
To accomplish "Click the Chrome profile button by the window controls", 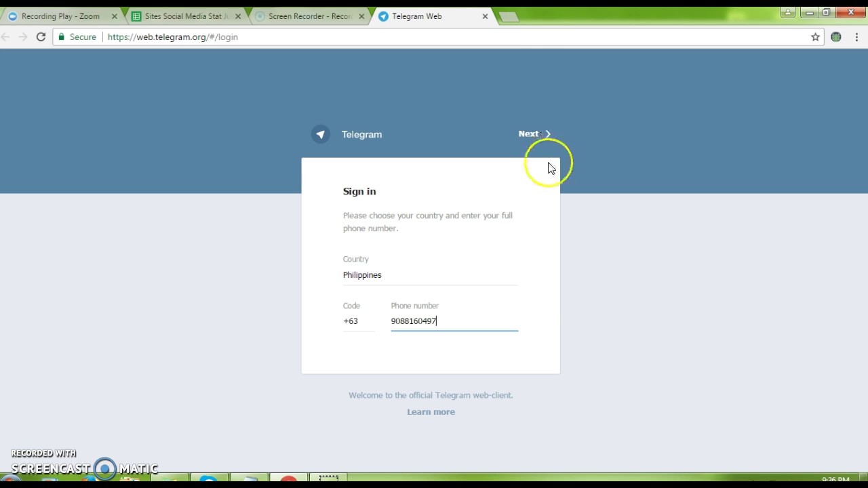I will coord(787,12).
